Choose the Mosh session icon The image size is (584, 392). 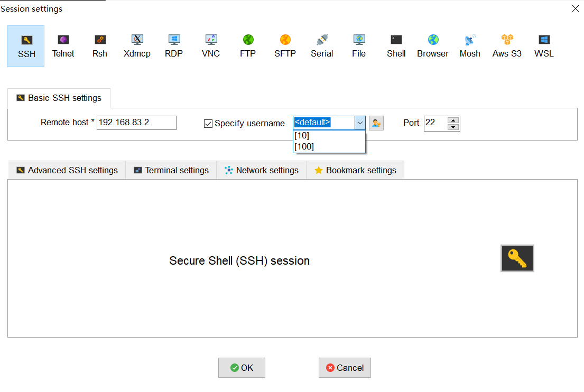pyautogui.click(x=470, y=46)
